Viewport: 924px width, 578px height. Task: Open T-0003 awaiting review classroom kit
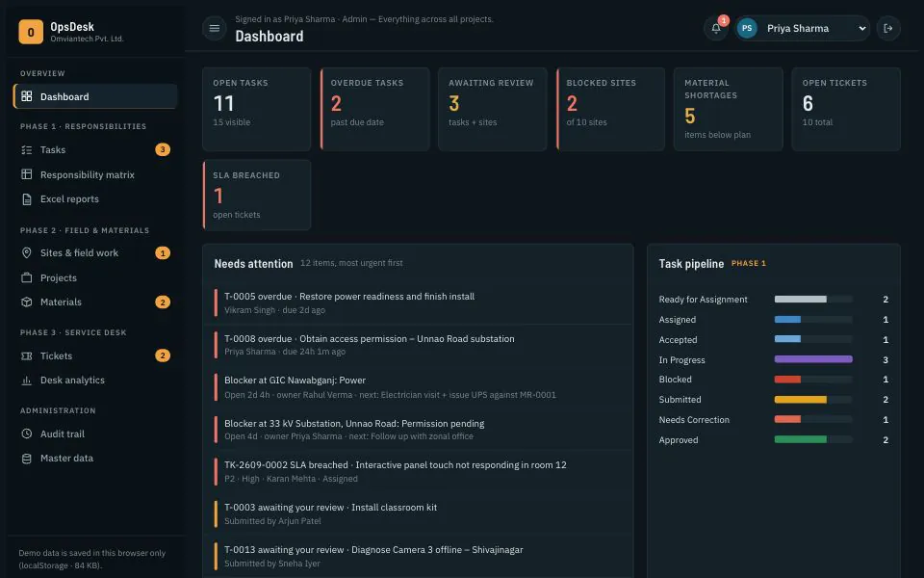[418, 514]
